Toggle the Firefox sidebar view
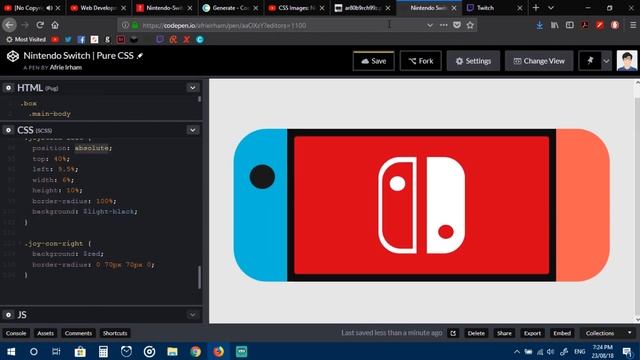This screenshot has height=360, width=640. click(570, 25)
